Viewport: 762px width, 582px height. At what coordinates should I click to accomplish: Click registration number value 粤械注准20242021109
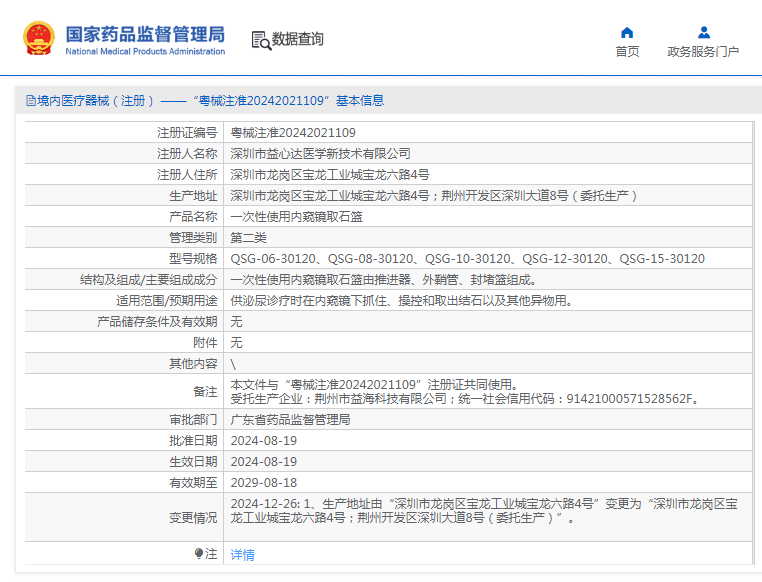(x=293, y=133)
